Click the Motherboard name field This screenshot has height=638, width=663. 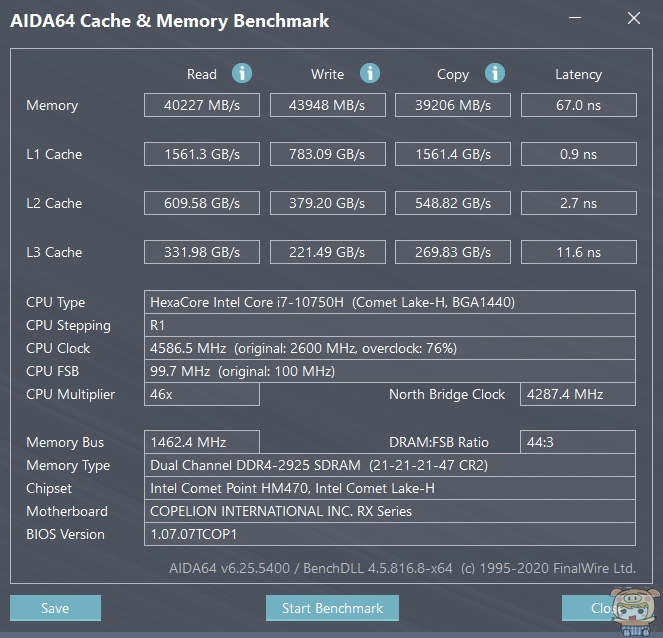coord(390,511)
